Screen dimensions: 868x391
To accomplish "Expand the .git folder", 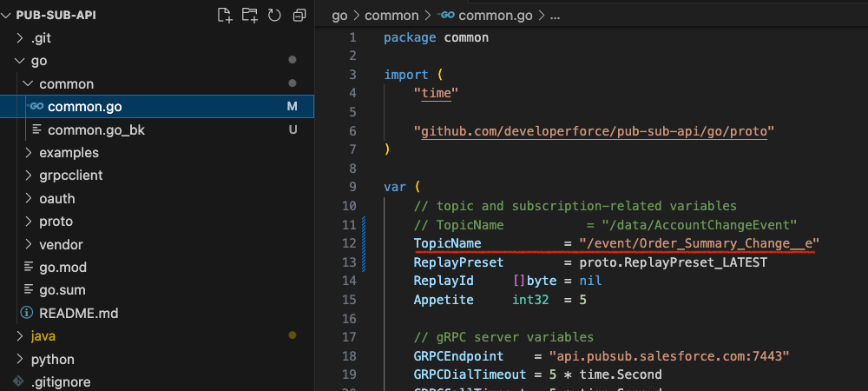I will point(20,38).
